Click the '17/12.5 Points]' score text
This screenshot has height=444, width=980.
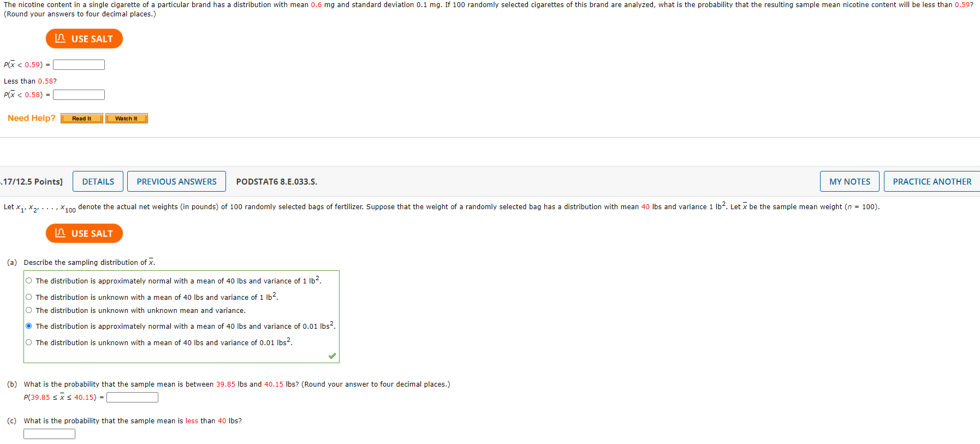point(32,182)
